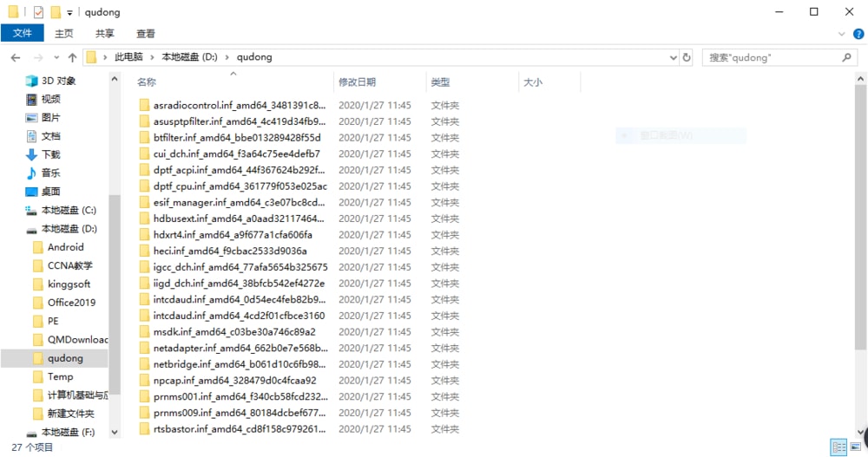Sort the list by 修改日期 column

(357, 82)
